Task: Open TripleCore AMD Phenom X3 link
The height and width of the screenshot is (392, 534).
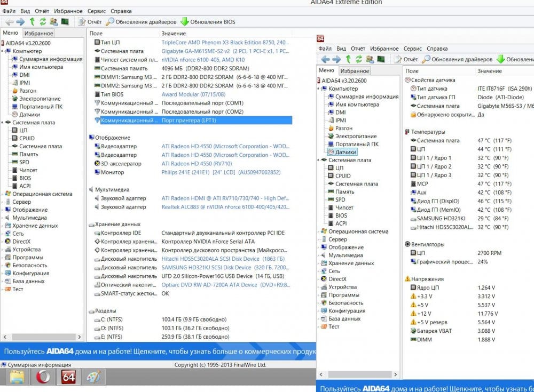Action: point(225,42)
